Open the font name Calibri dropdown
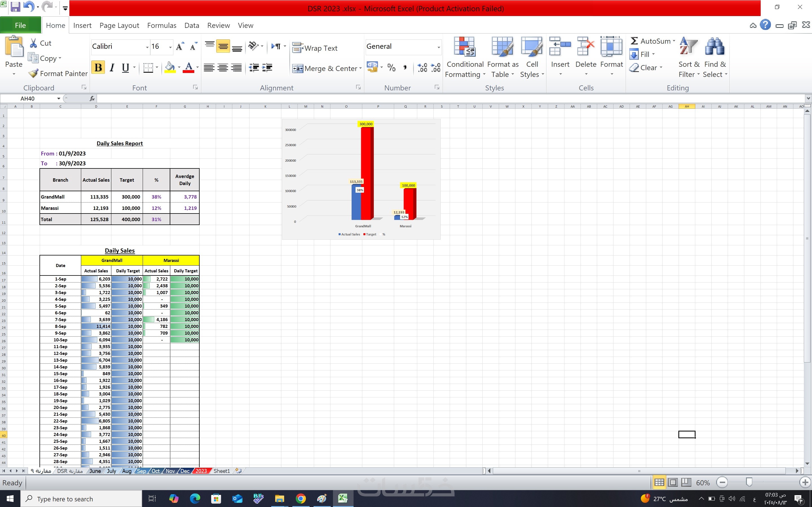The image size is (812, 507). pos(147,47)
